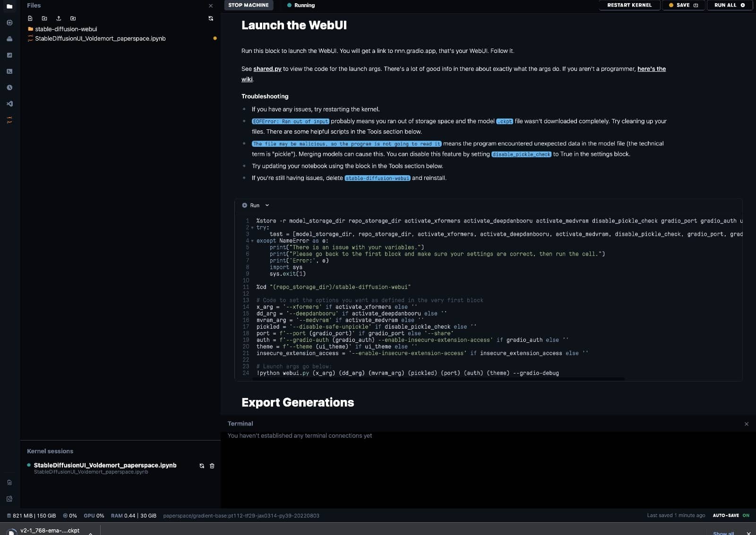Viewport: 756px width, 535px height.
Task: Click Show all downloads
Action: point(723,533)
